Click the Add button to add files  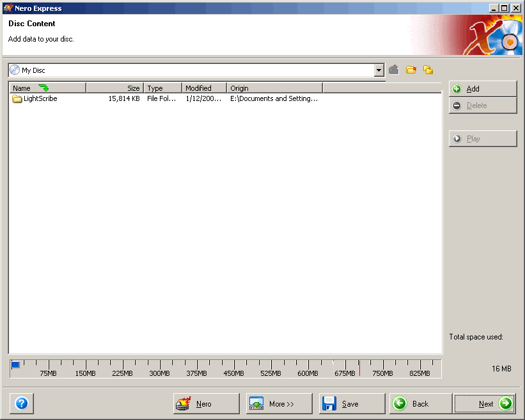(x=483, y=89)
